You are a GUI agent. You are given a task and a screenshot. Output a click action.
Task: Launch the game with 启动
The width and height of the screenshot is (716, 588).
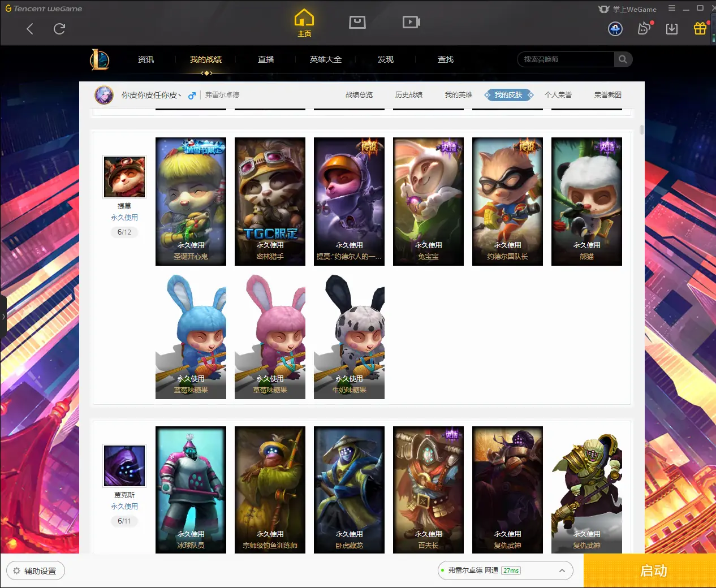(x=650, y=571)
